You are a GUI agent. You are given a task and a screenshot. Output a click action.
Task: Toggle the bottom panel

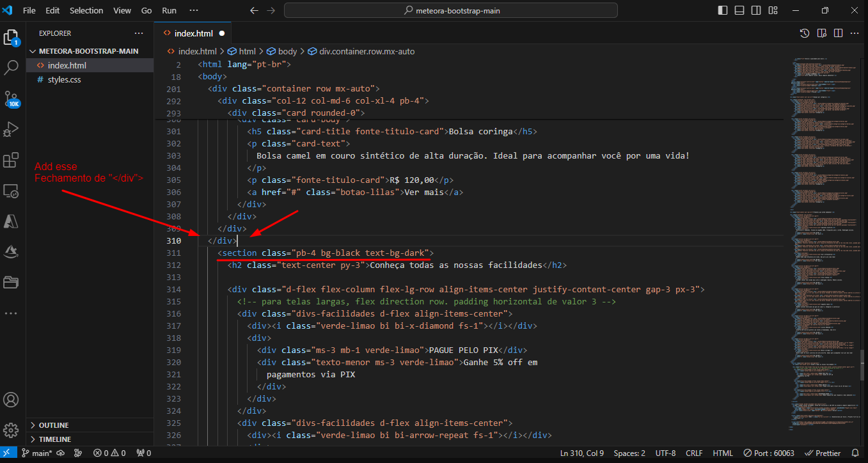pyautogui.click(x=739, y=11)
